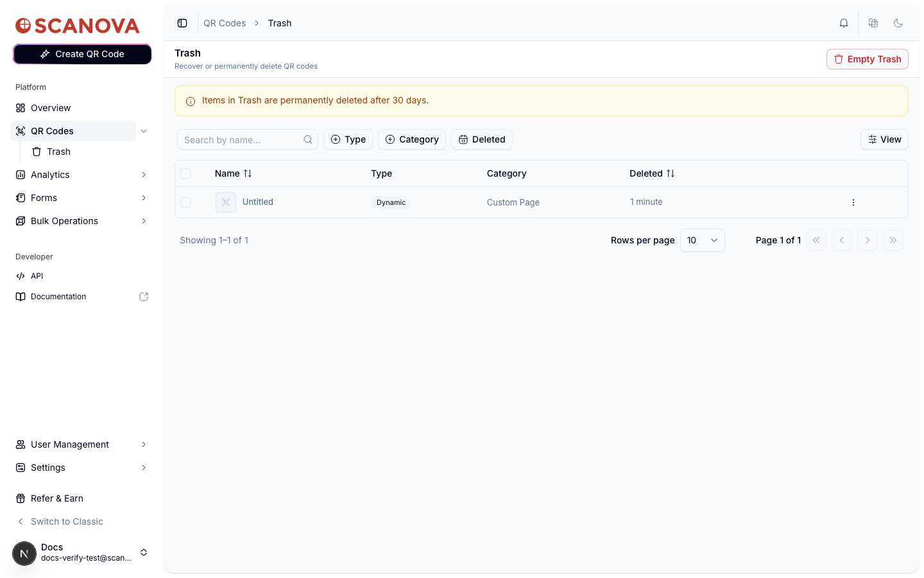
Task: Expand the Bulk Operations menu
Action: pos(144,221)
